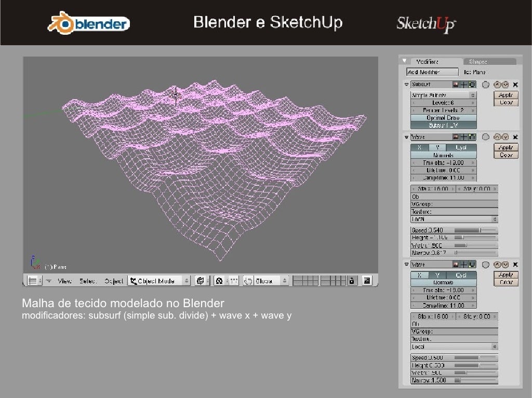
Task: Collapse the first Wave modifier panel triangle
Action: 406,137
